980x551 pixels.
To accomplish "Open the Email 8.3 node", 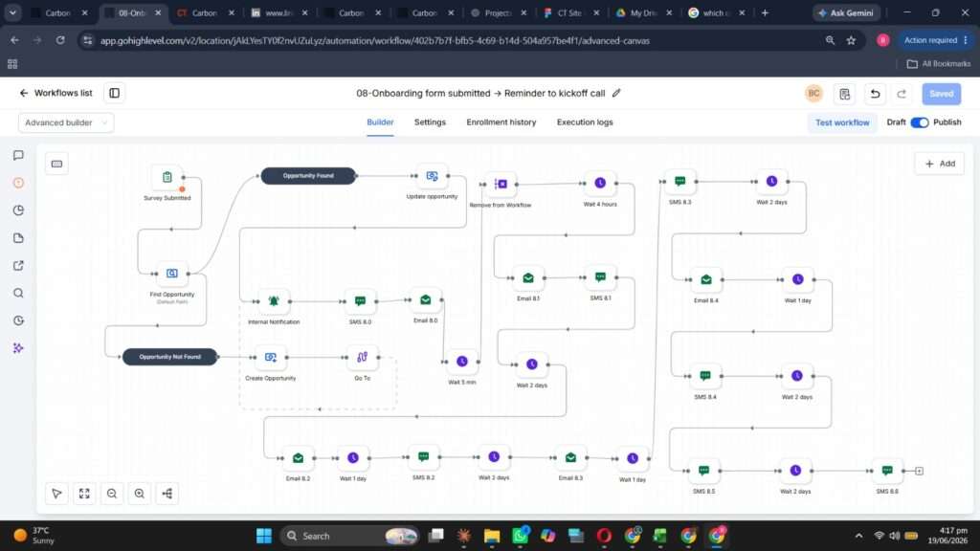I will click(x=570, y=458).
